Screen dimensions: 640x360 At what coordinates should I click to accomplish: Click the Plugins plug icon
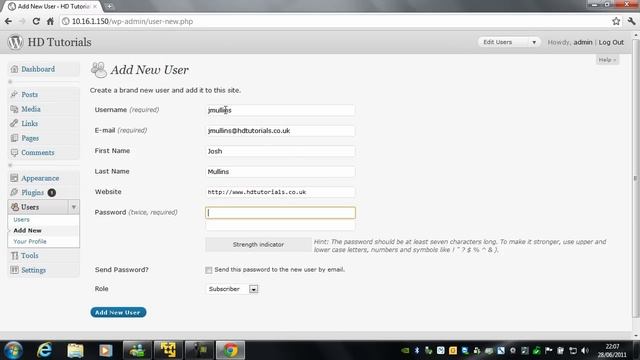pyautogui.click(x=14, y=192)
